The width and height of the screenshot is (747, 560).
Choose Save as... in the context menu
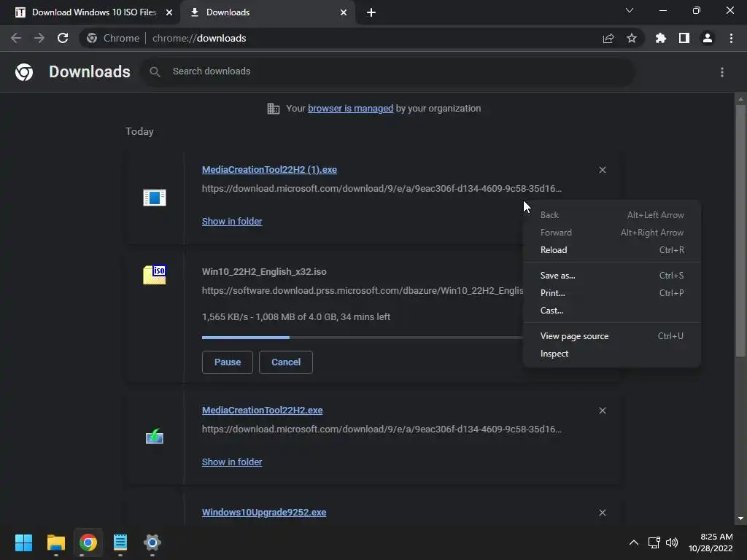point(612,276)
